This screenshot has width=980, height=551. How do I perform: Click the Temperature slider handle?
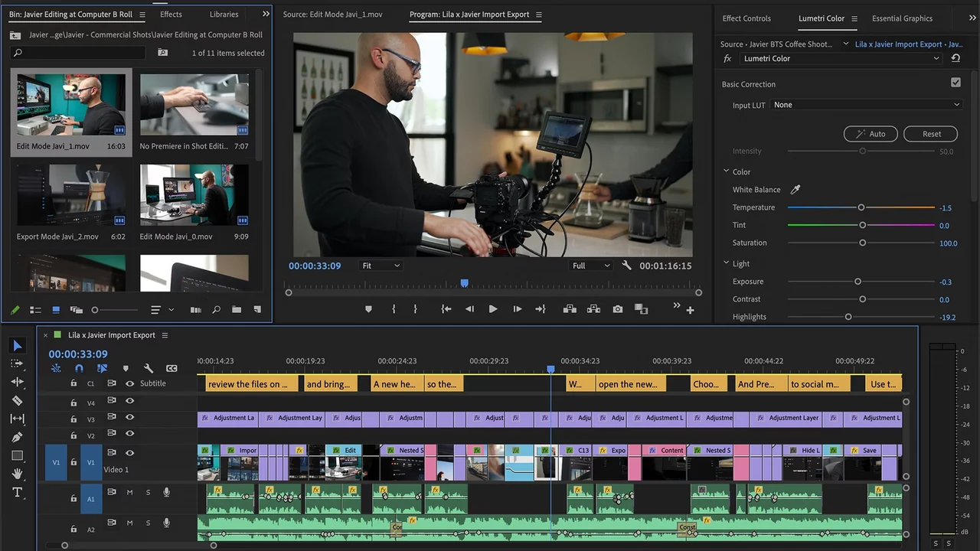tap(861, 207)
